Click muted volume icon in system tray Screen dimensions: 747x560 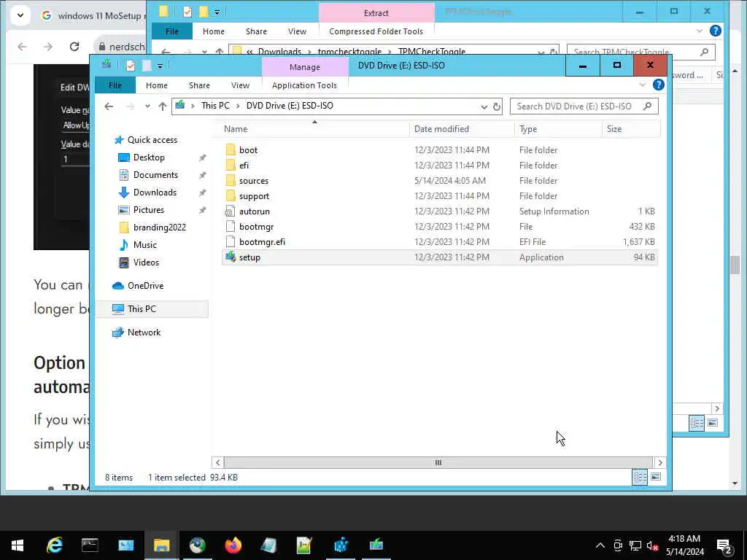(652, 546)
